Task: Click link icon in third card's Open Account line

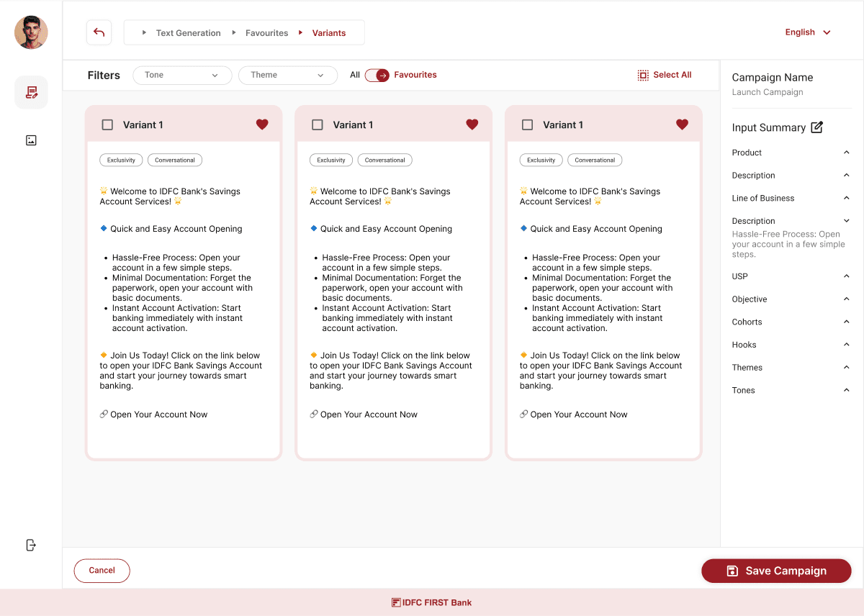Action: click(x=524, y=415)
